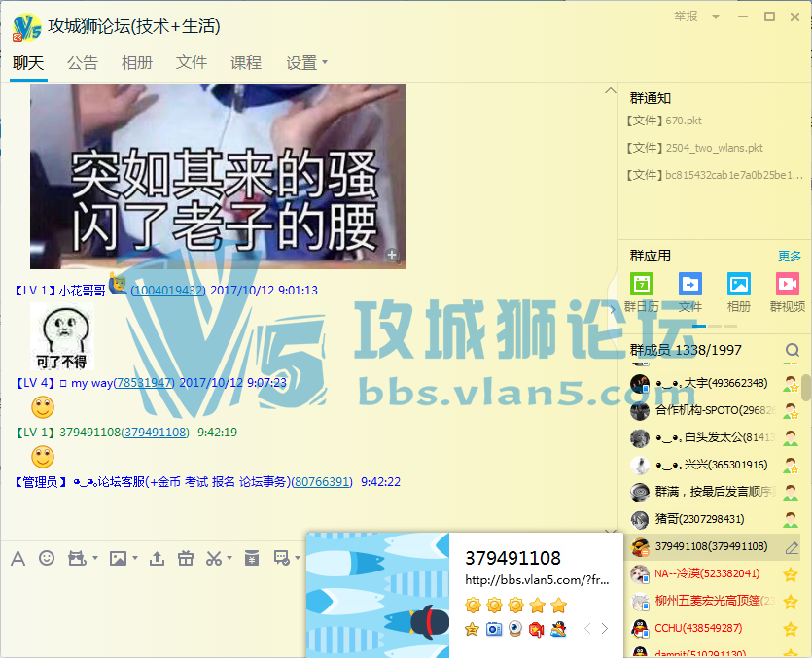The image size is (812, 658).
Task: Click the send picture icon
Action: coord(118,558)
